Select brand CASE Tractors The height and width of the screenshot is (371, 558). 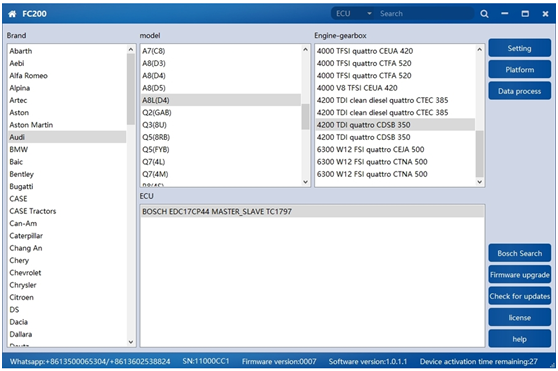tap(67, 211)
